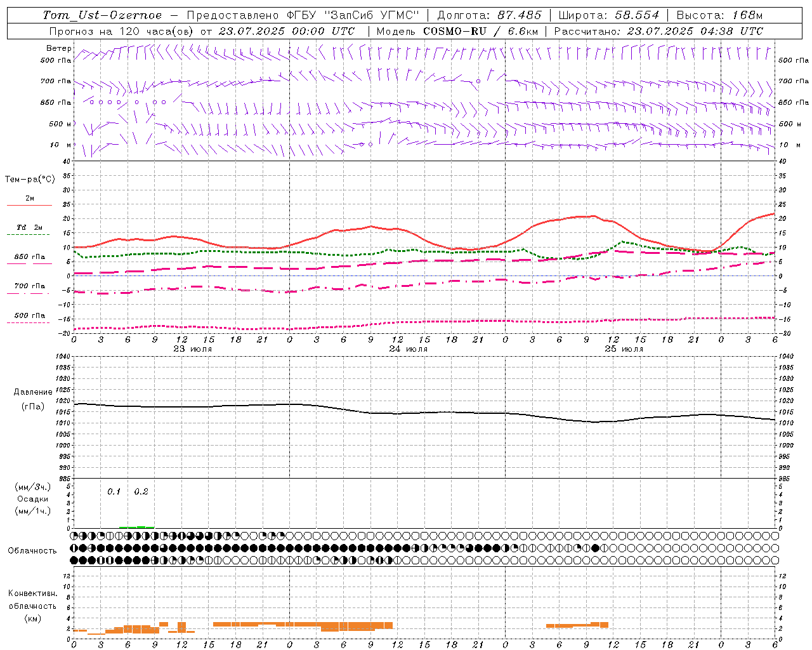Click the 24 июля date label
This screenshot has width=812, height=650.
[x=408, y=349]
